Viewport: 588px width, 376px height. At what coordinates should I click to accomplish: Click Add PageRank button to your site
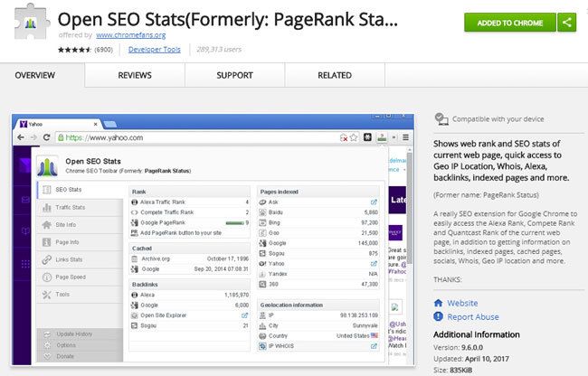pos(181,233)
